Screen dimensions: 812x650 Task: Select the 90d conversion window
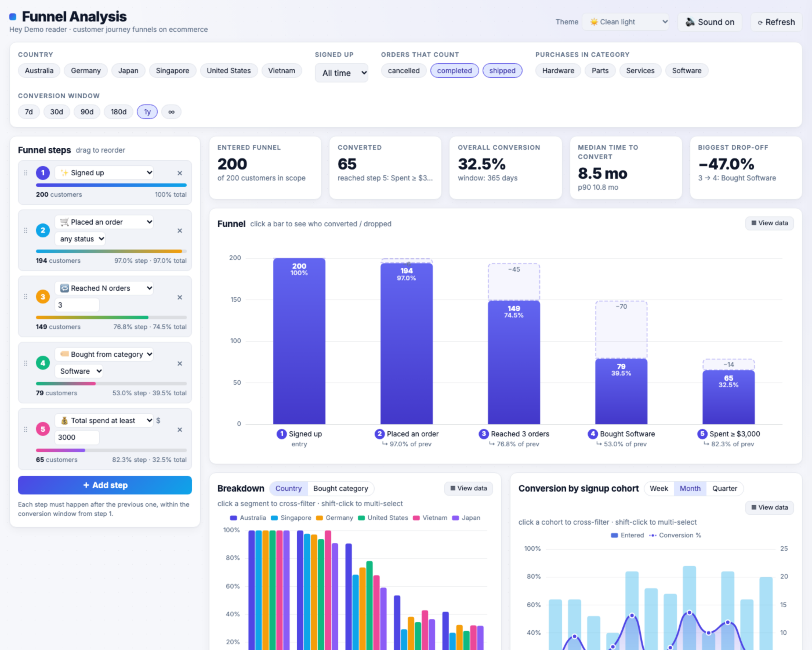click(x=87, y=112)
